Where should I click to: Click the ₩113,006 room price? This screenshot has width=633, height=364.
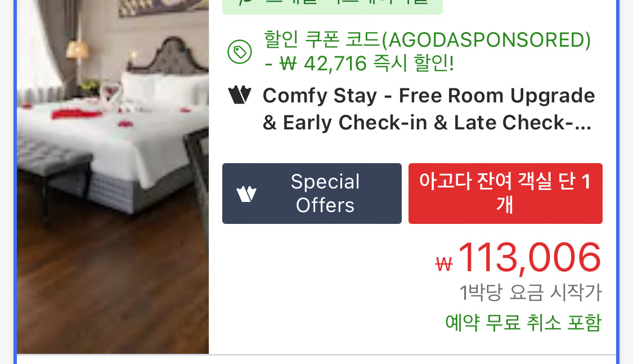pyautogui.click(x=518, y=258)
